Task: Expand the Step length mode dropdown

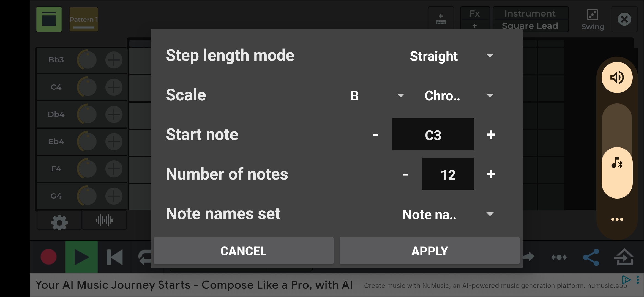Action: [451, 56]
